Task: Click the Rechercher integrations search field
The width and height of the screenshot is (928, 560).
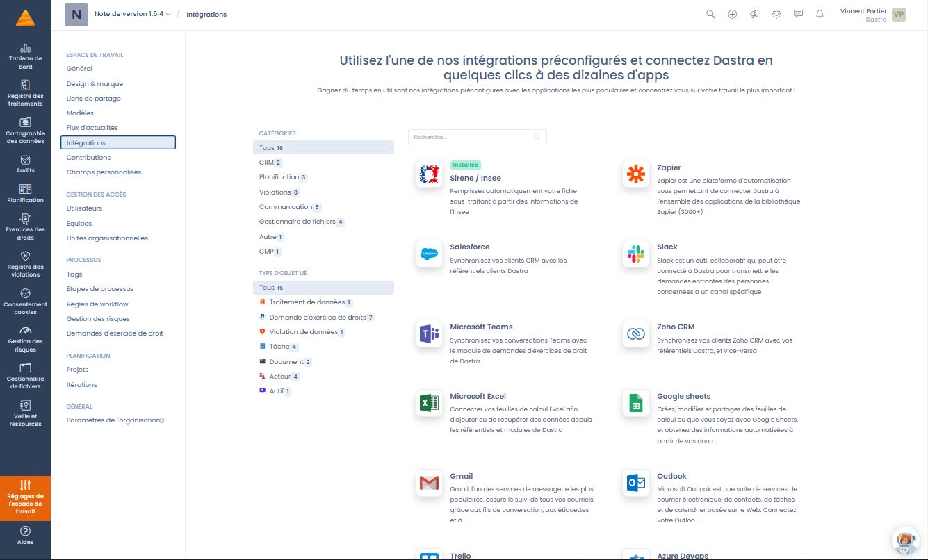Action: pyautogui.click(x=477, y=137)
